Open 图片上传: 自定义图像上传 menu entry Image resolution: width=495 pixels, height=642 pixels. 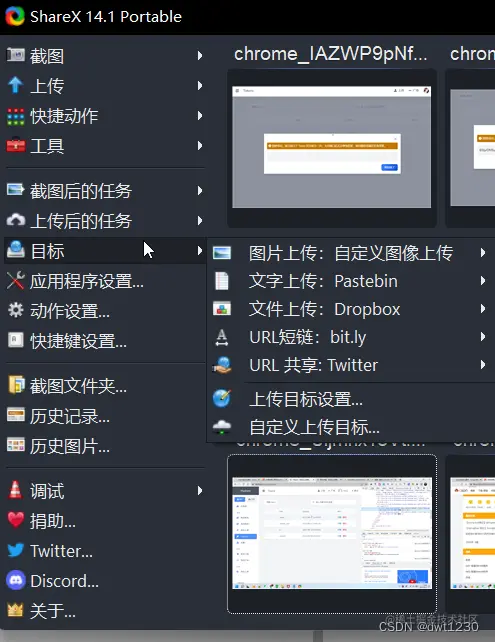351,253
